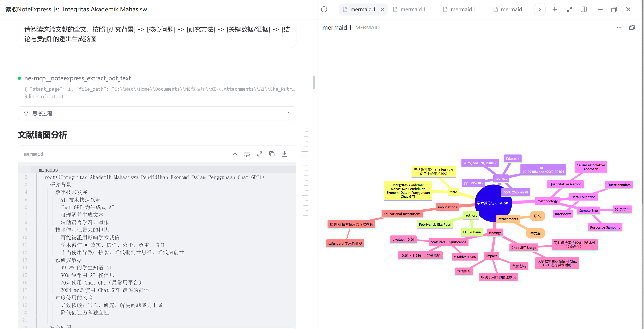The height and width of the screenshot is (329, 644).
Task: Select the 'Statistical Significance' node
Action: [x=448, y=242]
